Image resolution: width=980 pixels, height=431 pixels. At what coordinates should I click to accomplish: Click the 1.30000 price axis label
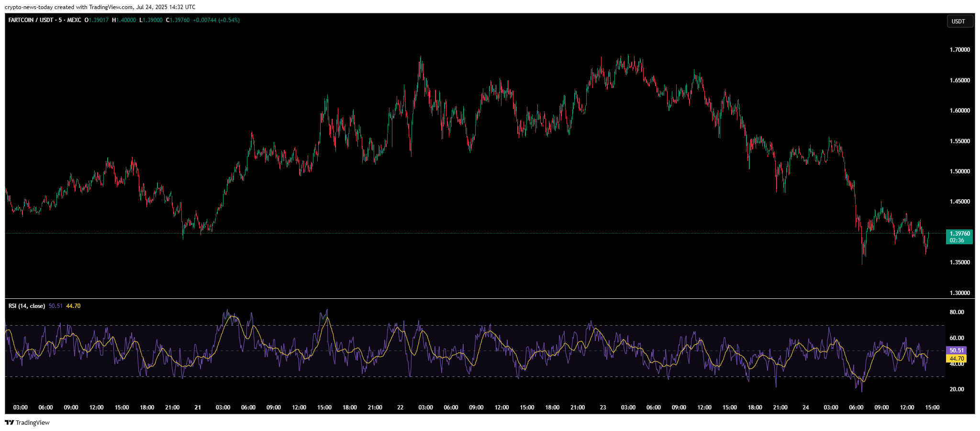click(960, 293)
